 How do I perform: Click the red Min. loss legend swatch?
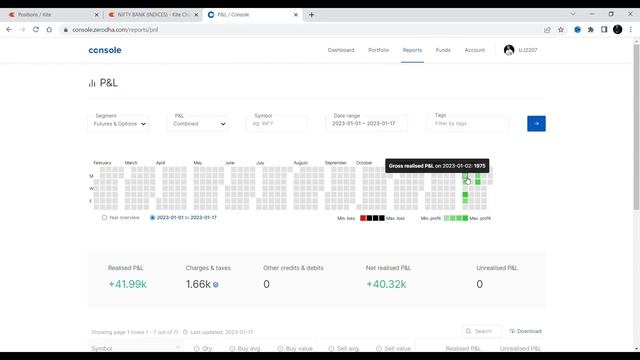pos(363,218)
